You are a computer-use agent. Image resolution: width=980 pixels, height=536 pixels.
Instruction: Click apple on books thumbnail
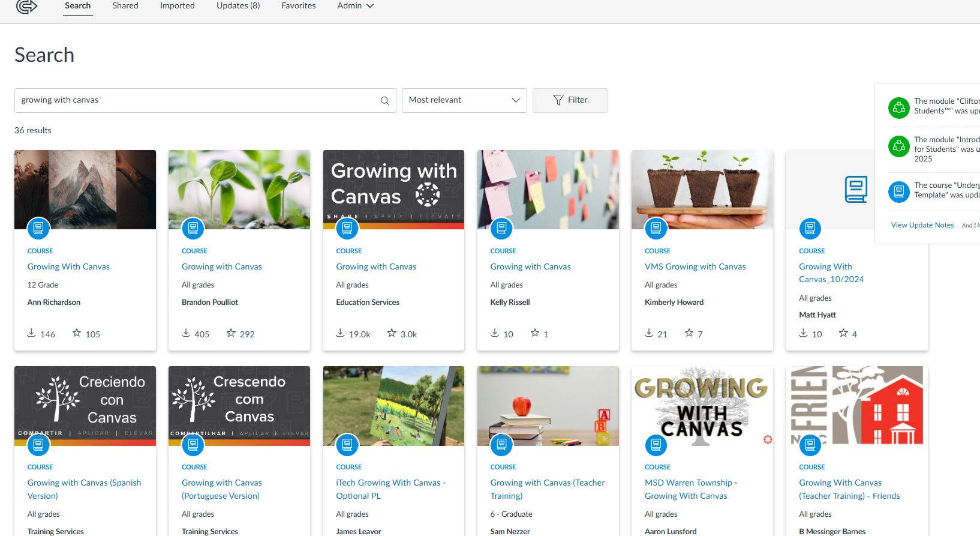548,406
